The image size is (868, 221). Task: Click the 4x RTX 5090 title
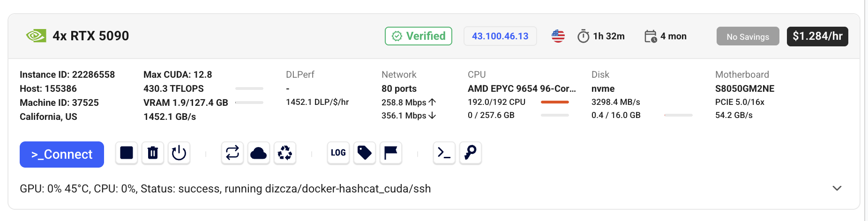91,36
